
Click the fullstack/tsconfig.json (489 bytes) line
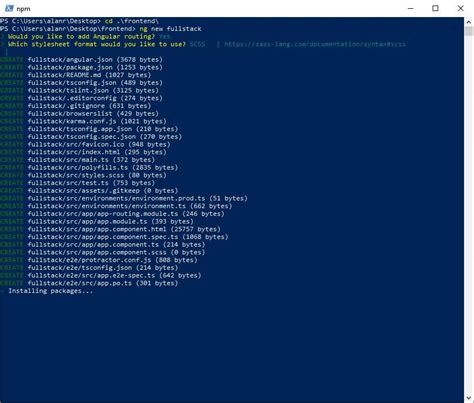(x=81, y=83)
